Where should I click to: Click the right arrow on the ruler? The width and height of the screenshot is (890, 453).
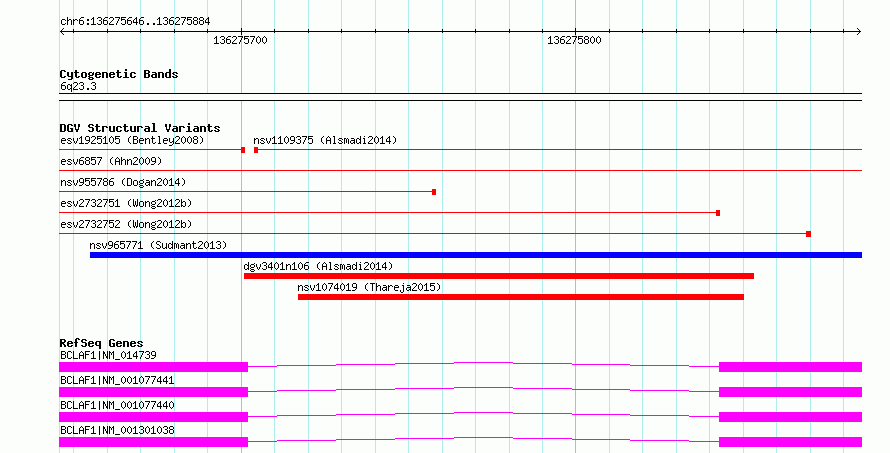tap(859, 32)
